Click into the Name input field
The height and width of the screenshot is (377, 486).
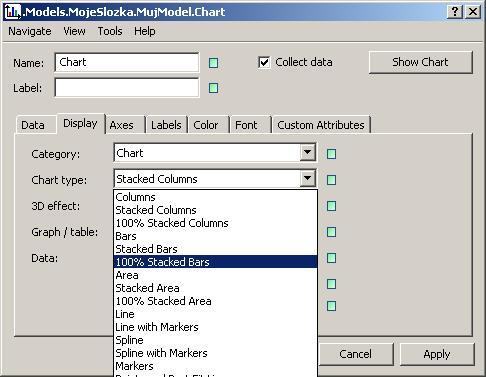tap(127, 62)
